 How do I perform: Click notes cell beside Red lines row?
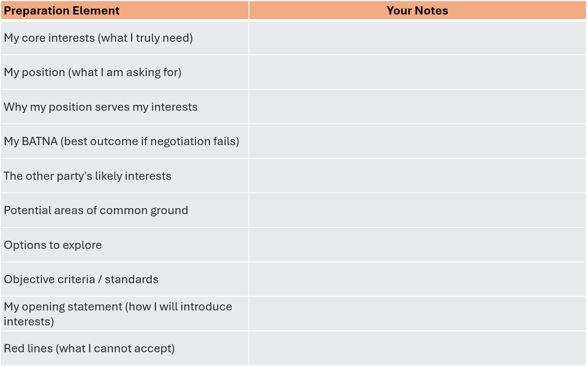coord(417,348)
